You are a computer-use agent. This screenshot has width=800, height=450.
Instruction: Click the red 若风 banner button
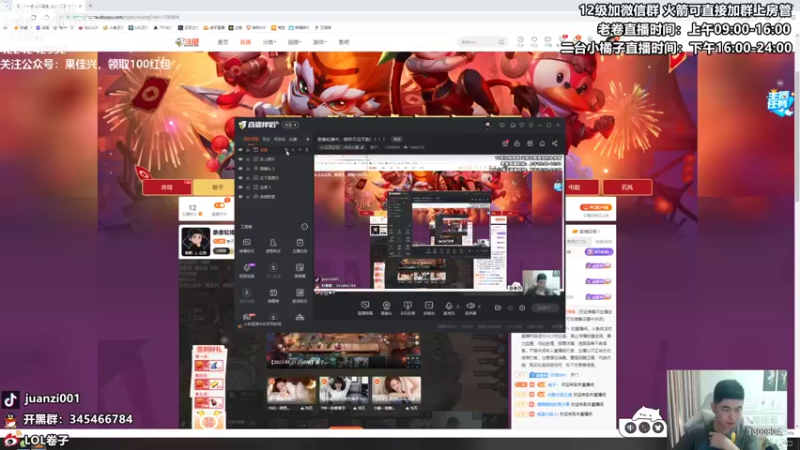tap(627, 187)
